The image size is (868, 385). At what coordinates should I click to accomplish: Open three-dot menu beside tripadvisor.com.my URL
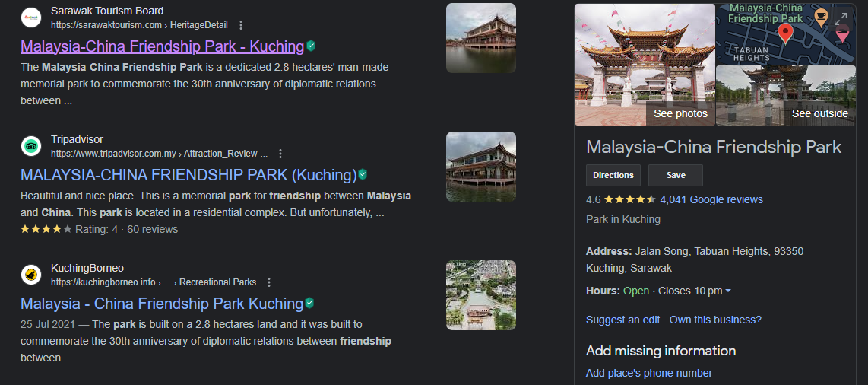(280, 154)
